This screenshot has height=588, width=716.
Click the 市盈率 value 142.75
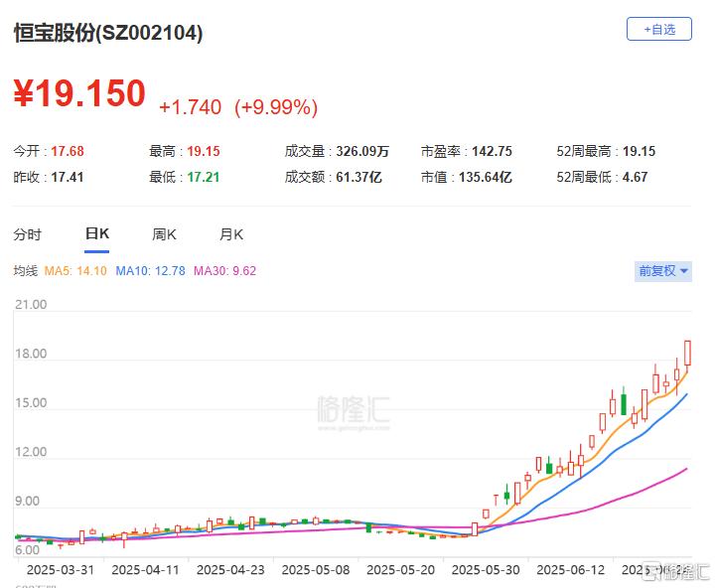tap(492, 151)
